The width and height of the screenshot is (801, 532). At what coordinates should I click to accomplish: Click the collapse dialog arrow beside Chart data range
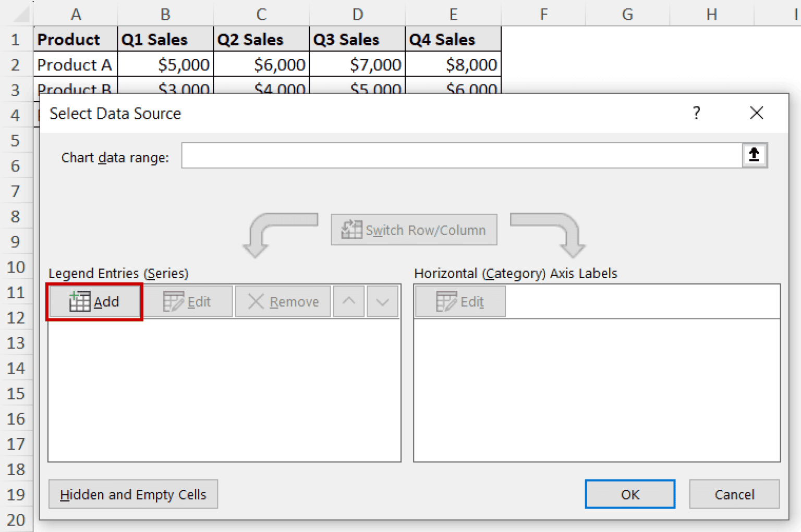click(x=754, y=155)
